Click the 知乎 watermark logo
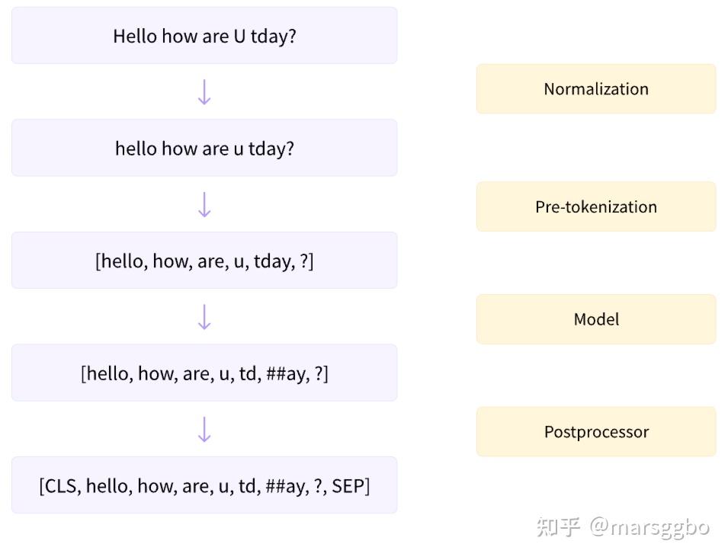The width and height of the screenshot is (728, 560). [559, 527]
